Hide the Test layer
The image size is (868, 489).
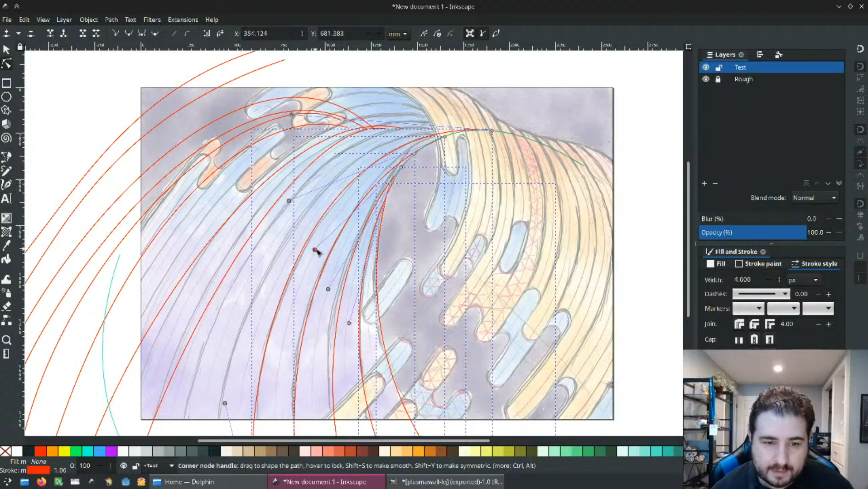click(705, 67)
